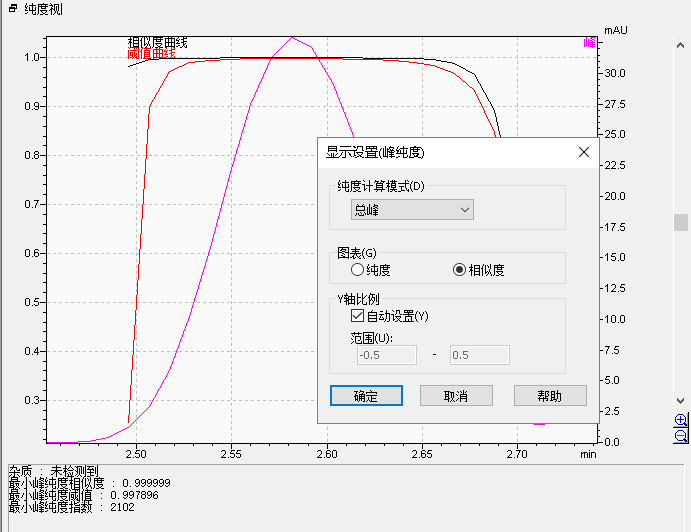The width and height of the screenshot is (691, 532).
Task: Click the 最小峰纯度相似度 value 0.999999
Action: point(146,483)
